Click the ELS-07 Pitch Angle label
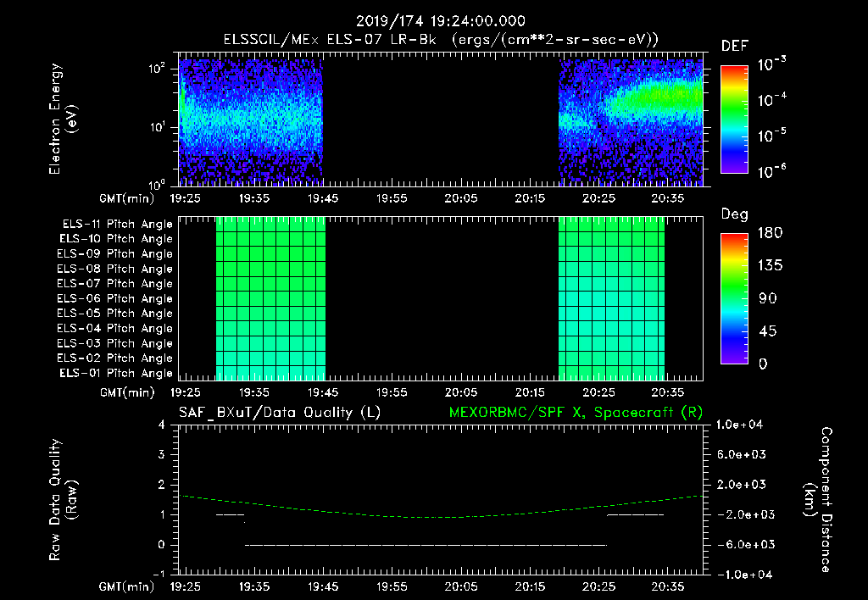The image size is (868, 600). point(114,283)
